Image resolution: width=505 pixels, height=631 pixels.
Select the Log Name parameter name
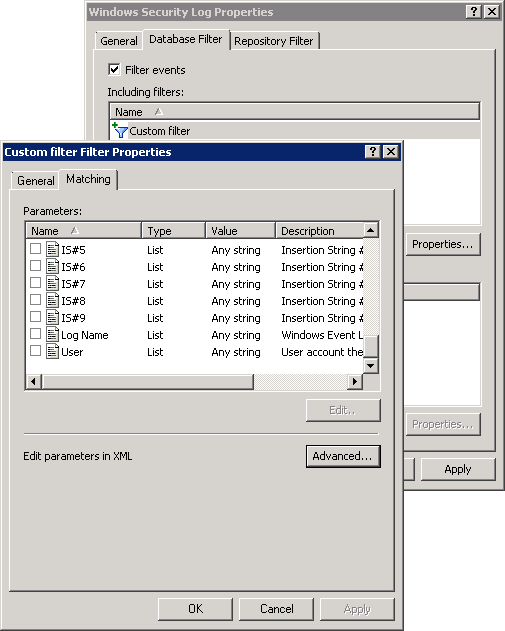click(x=85, y=335)
